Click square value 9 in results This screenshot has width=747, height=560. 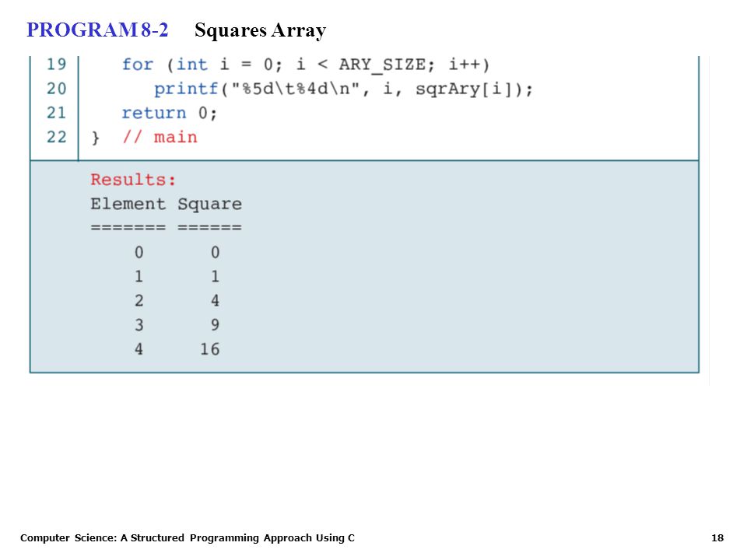(215, 325)
